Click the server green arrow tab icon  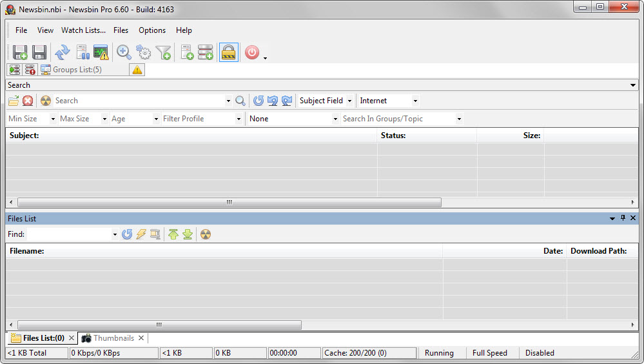[x=15, y=70]
